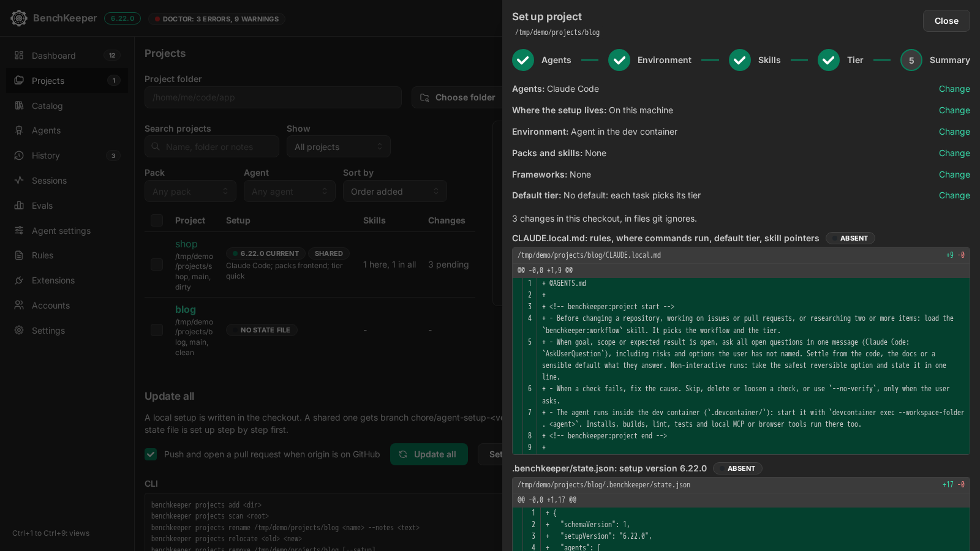Open Dashboard in the sidebar
Screen dimensions: 980x551
67,55
